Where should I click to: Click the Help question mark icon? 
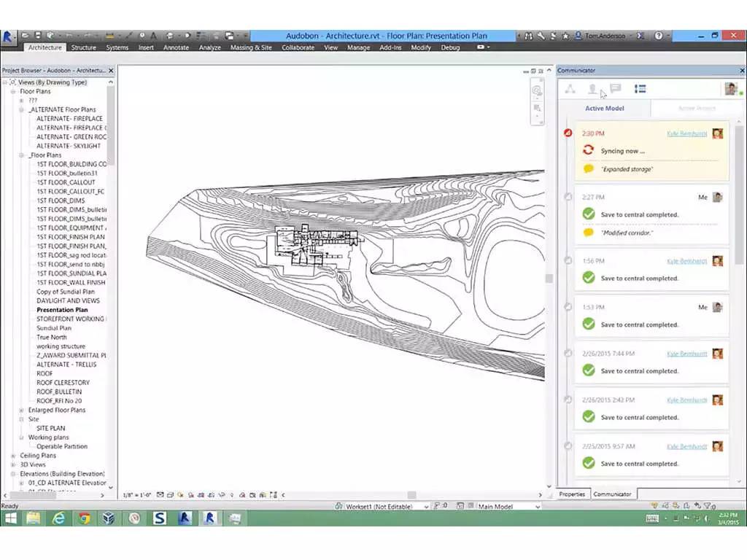(659, 35)
